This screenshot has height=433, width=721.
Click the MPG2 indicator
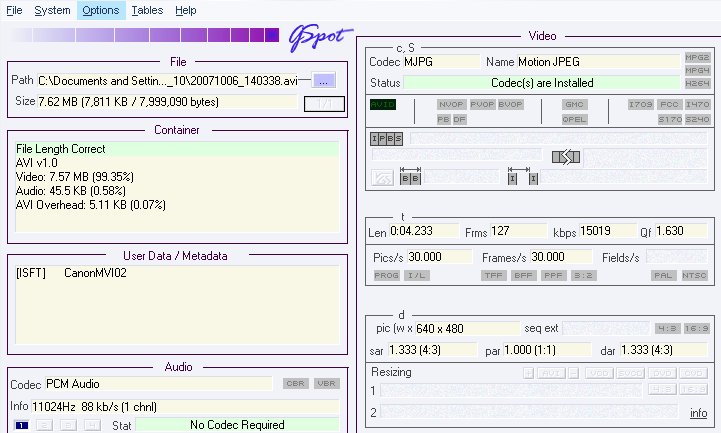coord(697,57)
